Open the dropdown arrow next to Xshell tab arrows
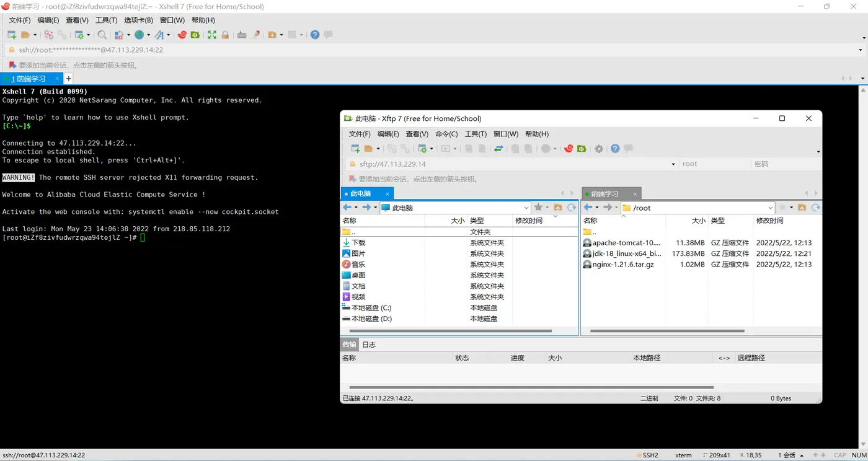This screenshot has width=868, height=461. click(x=863, y=79)
